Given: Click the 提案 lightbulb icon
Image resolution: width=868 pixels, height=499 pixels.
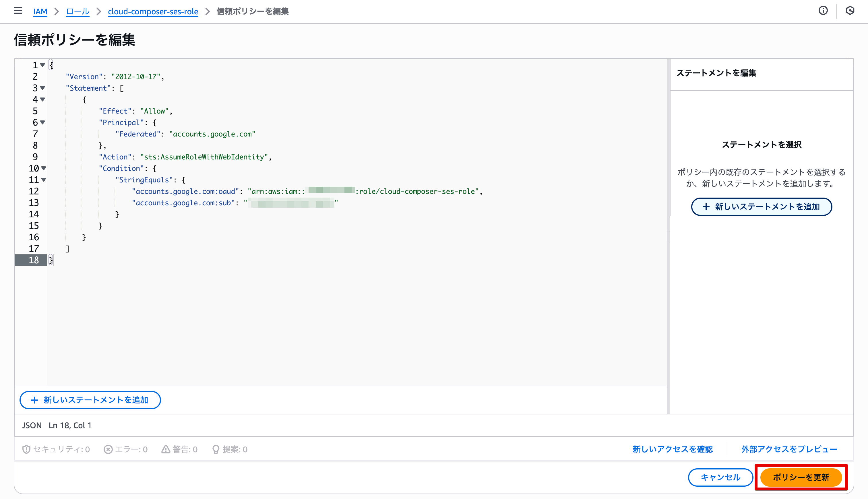Looking at the screenshot, I should click(x=216, y=449).
